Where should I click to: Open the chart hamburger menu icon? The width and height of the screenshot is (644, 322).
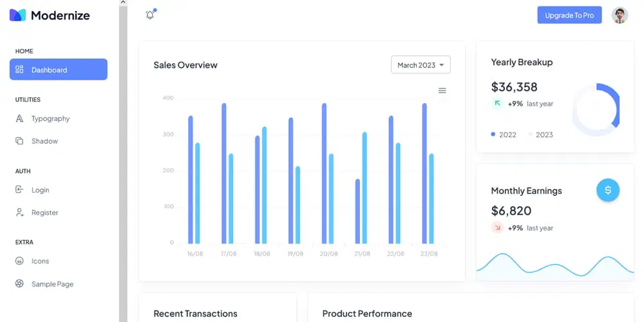pyautogui.click(x=442, y=90)
